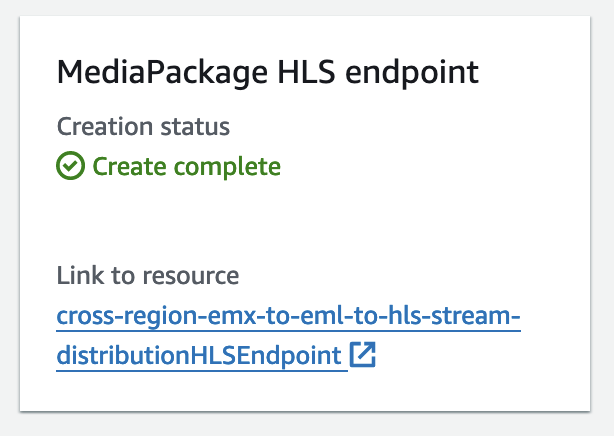
Task: Click the success checkmark beside Create complete
Action: (71, 166)
